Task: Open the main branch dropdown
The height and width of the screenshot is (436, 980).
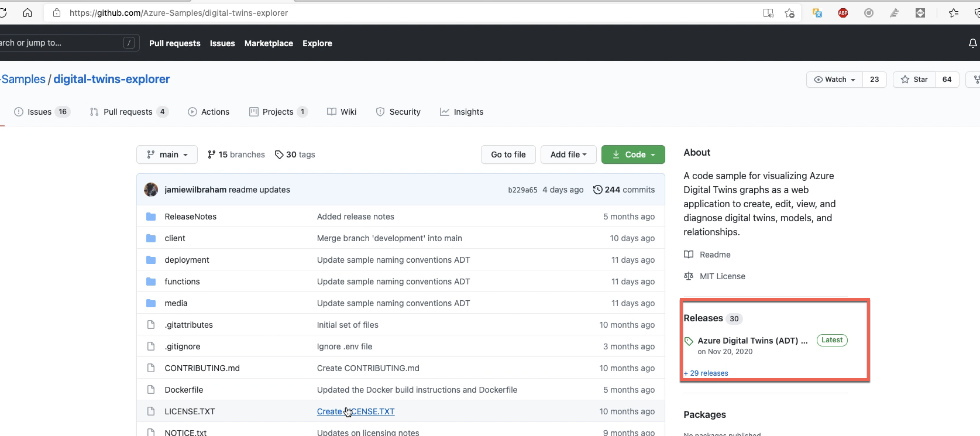Action: (x=167, y=155)
